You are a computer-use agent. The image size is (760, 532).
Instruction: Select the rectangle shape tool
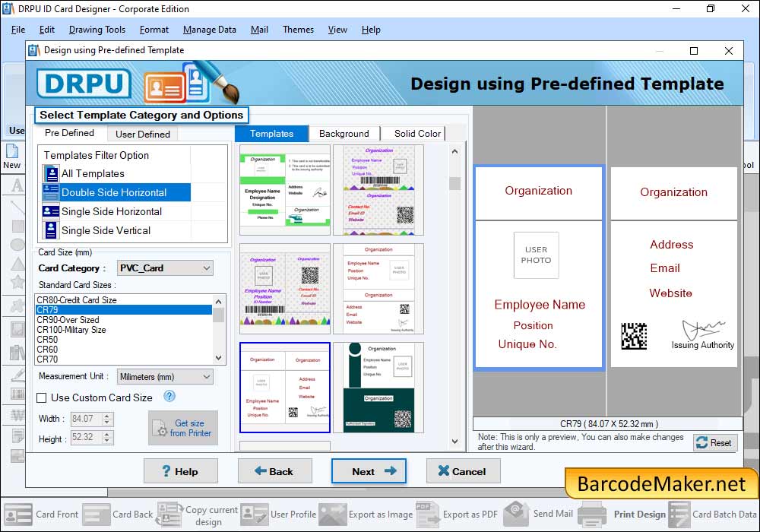[x=17, y=226]
